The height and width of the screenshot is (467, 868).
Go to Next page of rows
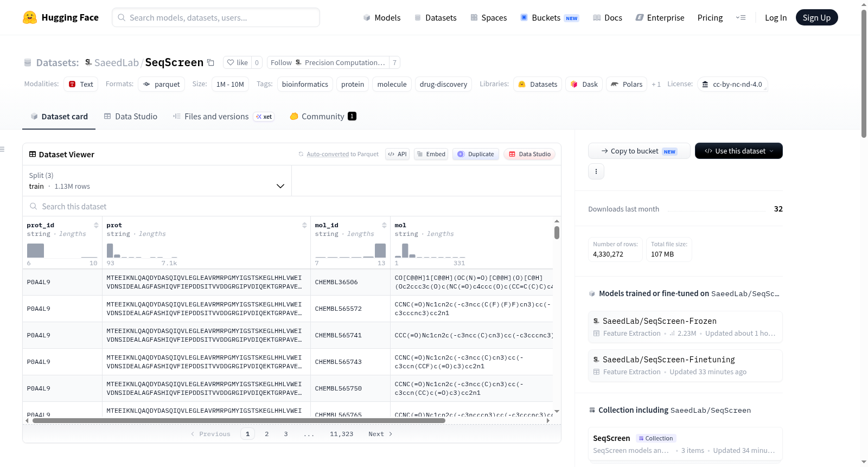[x=380, y=434]
